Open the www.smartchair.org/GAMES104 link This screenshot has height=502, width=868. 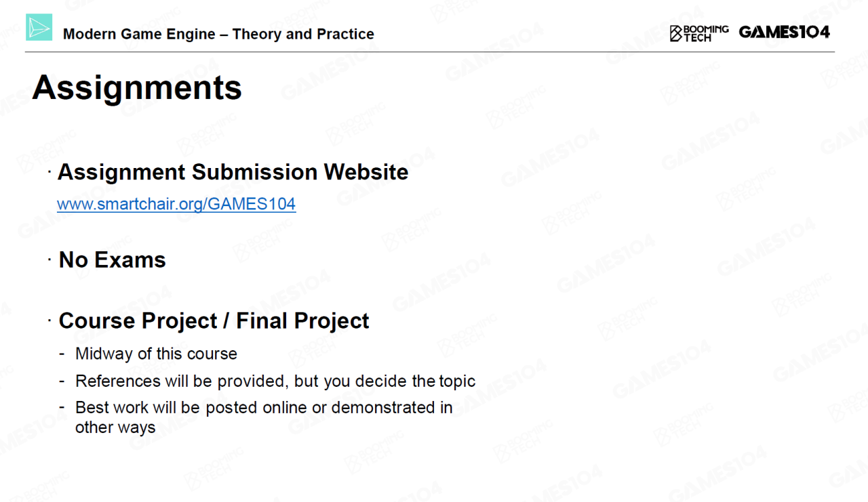[x=176, y=204]
